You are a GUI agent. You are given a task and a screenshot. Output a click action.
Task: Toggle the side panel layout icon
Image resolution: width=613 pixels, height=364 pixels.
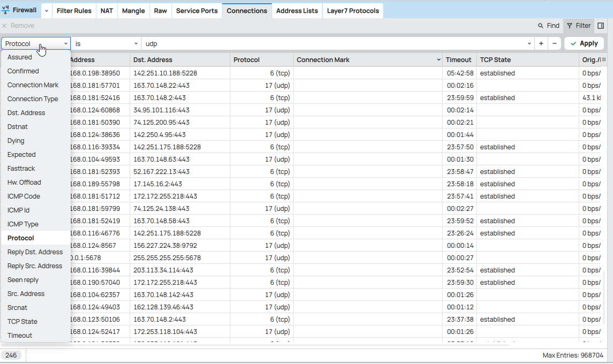point(601,26)
